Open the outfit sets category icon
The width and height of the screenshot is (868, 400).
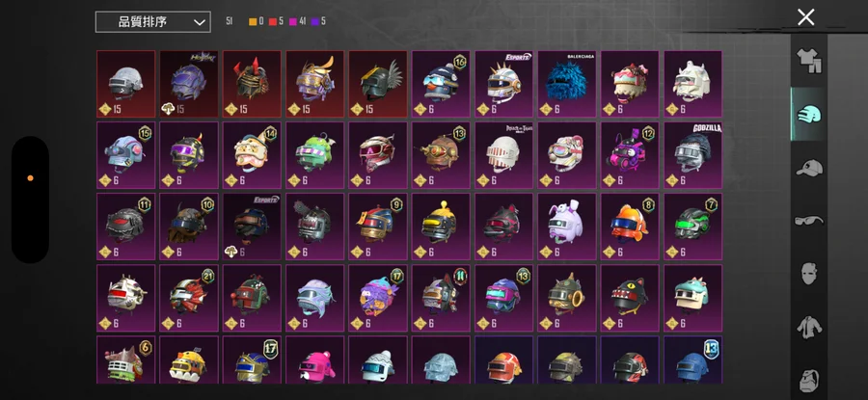[x=809, y=61]
